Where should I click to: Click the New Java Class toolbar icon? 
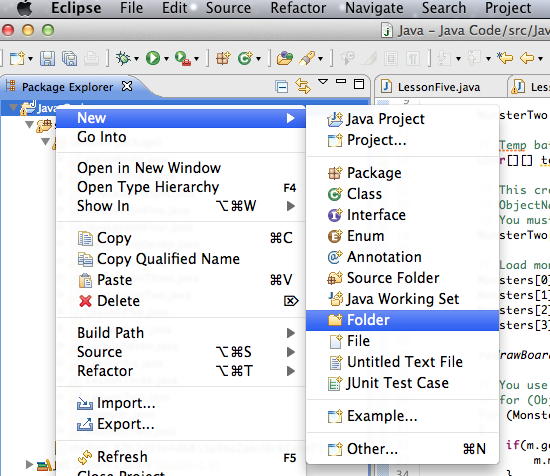tap(245, 58)
